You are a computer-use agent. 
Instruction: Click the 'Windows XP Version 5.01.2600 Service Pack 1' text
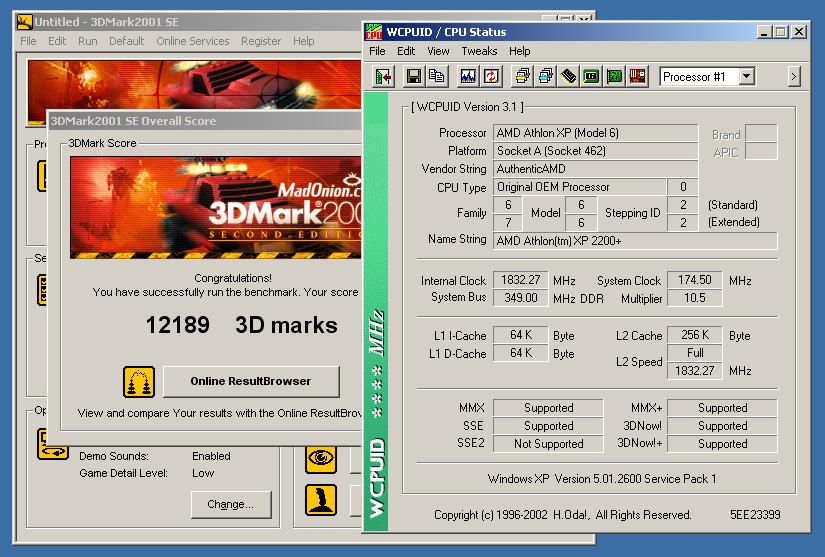(602, 479)
